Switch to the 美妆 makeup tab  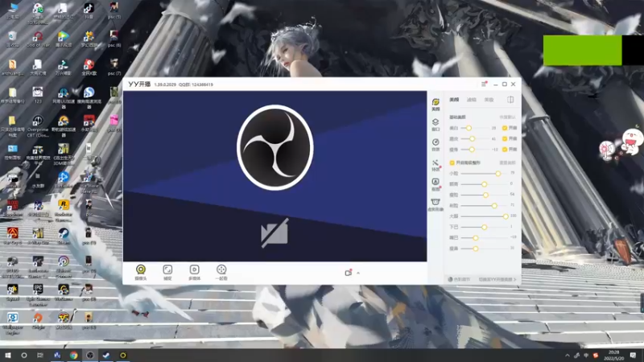pyautogui.click(x=489, y=100)
